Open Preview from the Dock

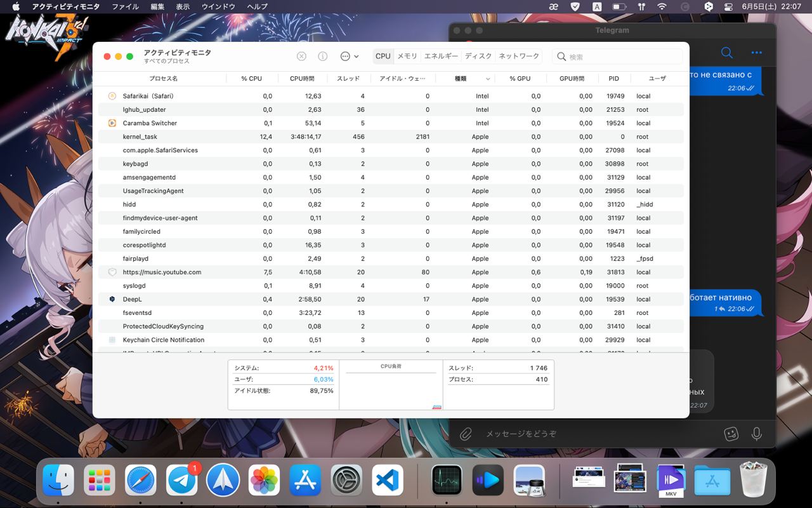[x=529, y=480]
